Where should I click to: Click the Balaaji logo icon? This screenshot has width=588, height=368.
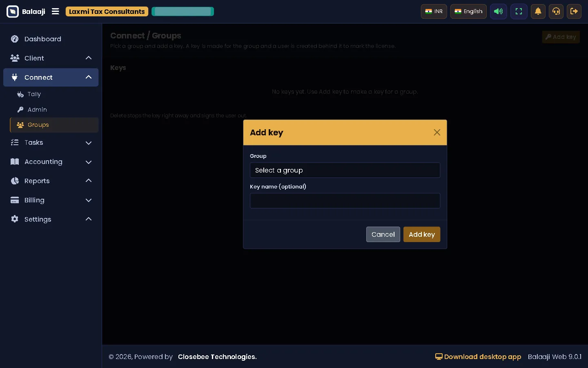[13, 11]
